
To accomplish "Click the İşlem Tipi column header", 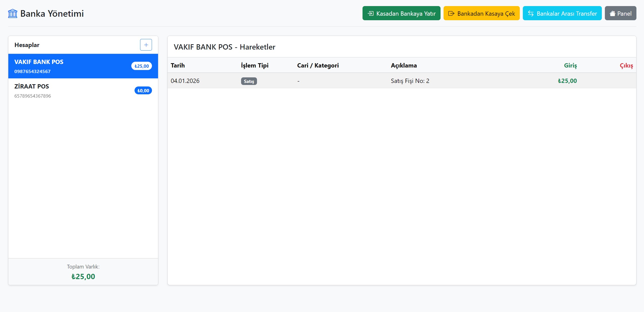I will coord(254,65).
